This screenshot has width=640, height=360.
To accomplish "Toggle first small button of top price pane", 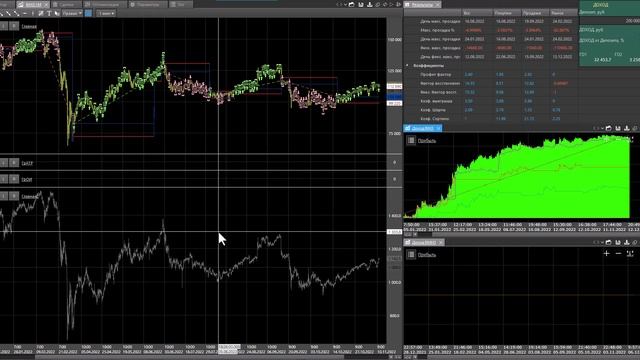I will pyautogui.click(x=4, y=26).
